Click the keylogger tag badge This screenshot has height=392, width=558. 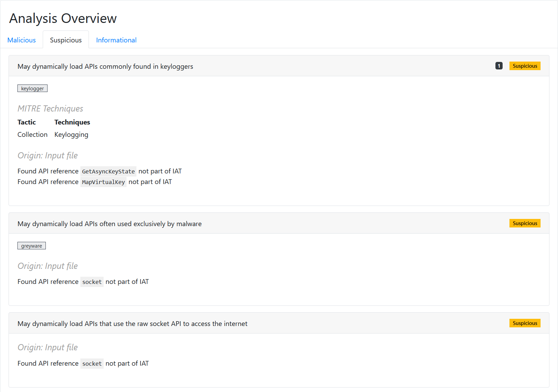[32, 88]
